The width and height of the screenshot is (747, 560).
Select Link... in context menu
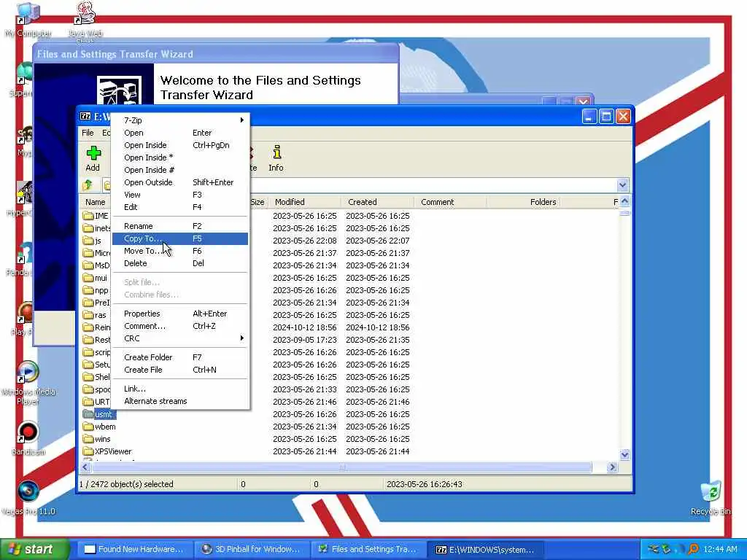tap(180, 389)
